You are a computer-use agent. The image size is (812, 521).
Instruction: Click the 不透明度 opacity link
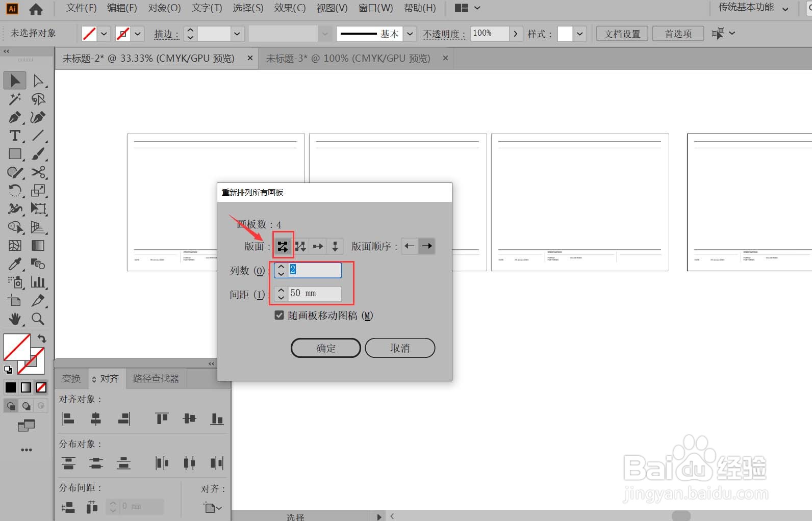[x=444, y=34]
